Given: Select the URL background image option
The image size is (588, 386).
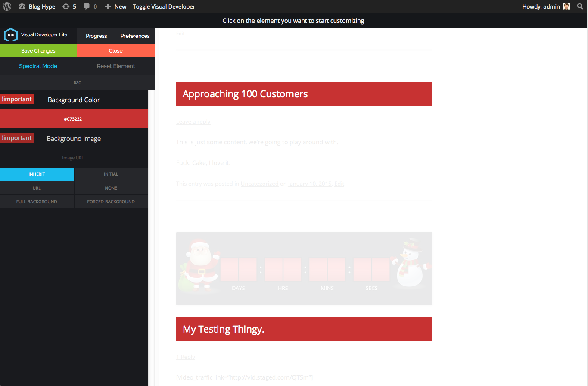Looking at the screenshot, I should point(37,188).
